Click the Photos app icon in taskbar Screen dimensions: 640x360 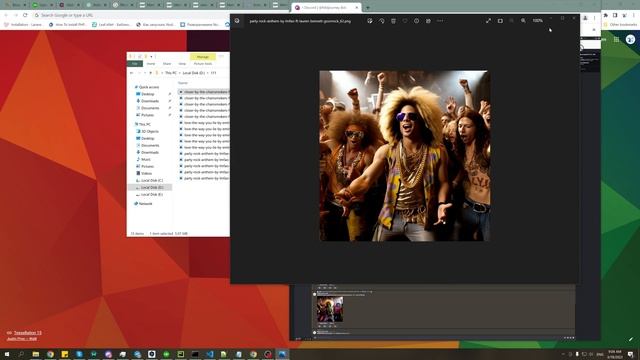click(x=282, y=354)
